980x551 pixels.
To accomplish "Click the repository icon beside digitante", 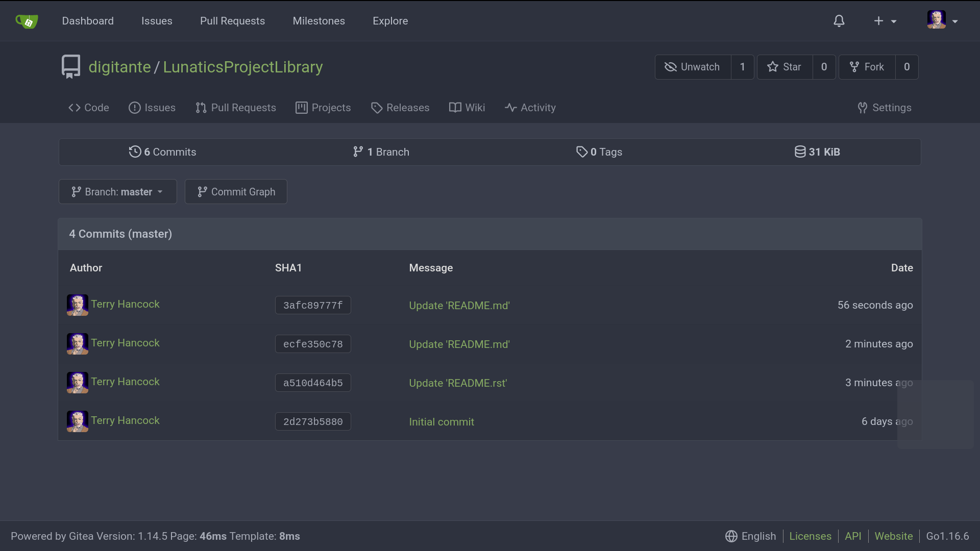I will coord(71,67).
